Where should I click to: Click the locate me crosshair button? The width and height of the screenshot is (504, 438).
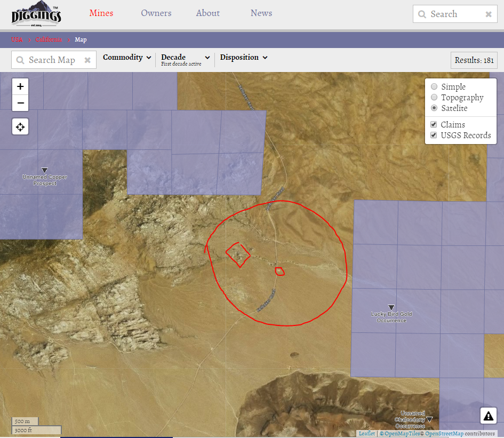click(x=20, y=127)
